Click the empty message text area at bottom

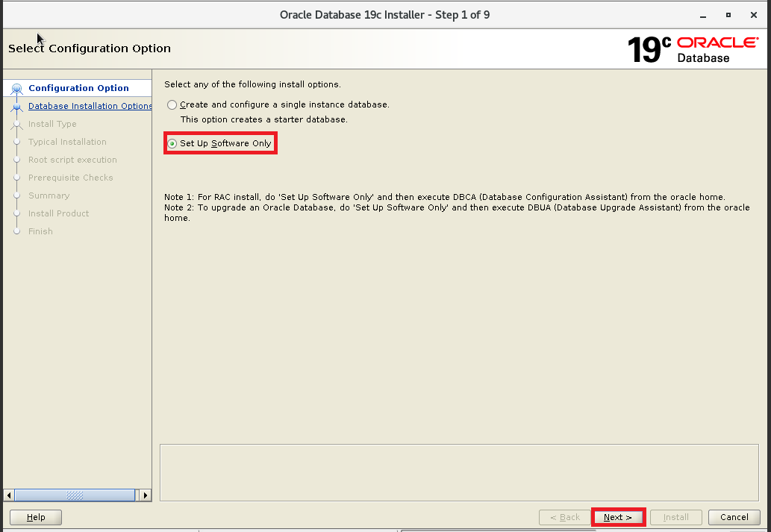(x=459, y=472)
